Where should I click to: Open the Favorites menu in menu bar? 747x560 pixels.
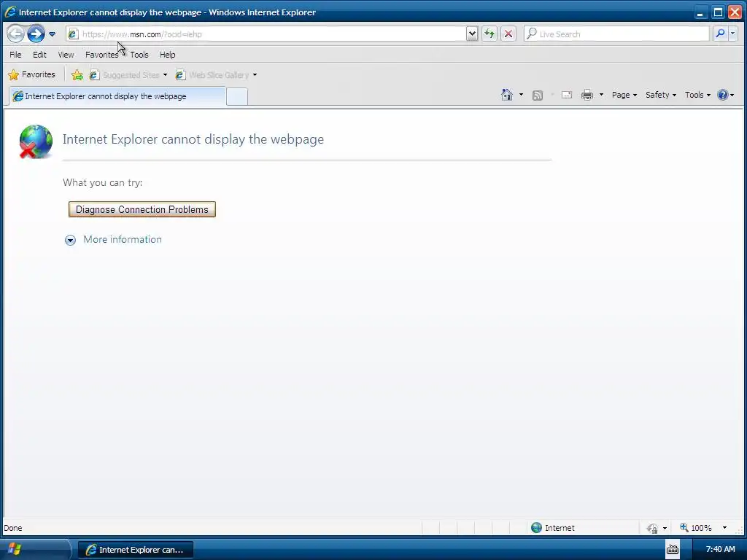(x=101, y=55)
